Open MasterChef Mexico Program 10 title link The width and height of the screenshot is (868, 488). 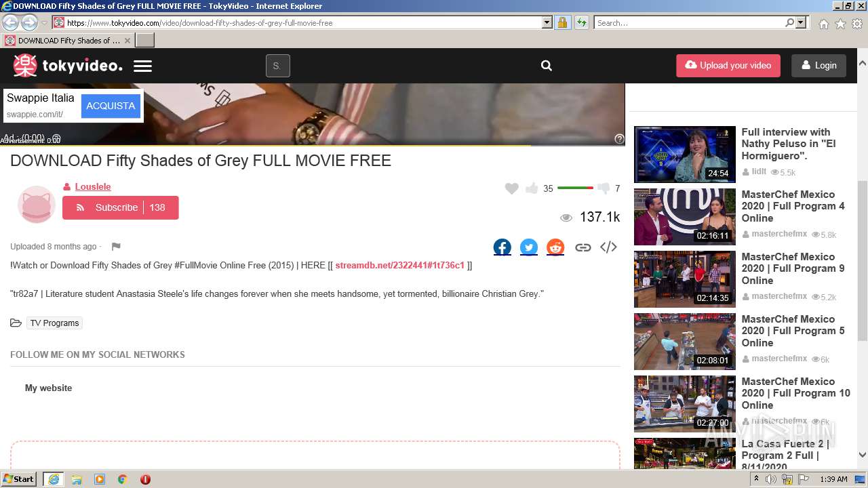(795, 393)
